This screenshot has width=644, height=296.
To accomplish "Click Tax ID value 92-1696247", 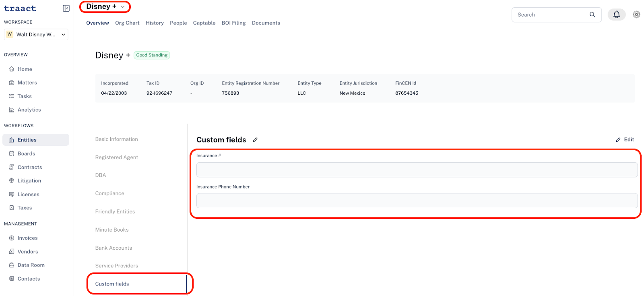I will point(159,93).
